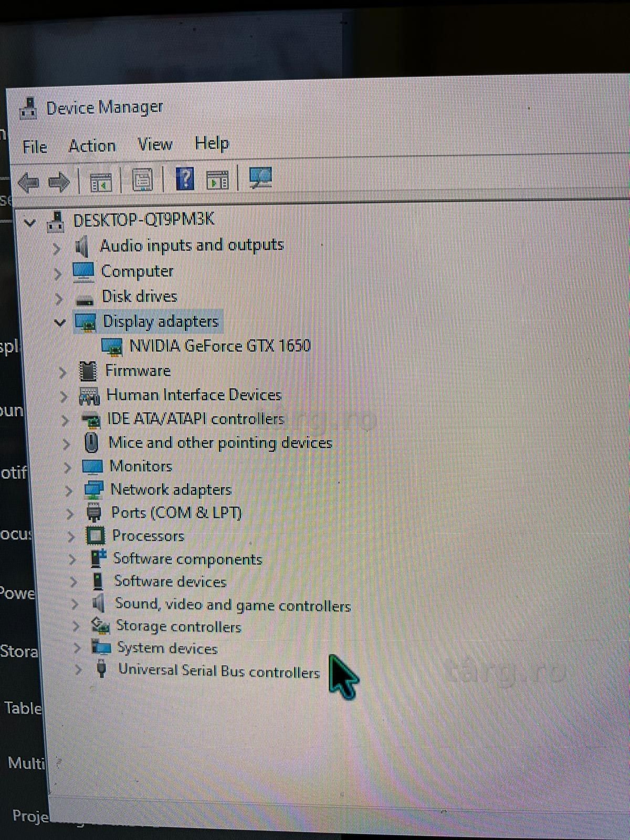Viewport: 630px width, 840px height.
Task: Expand Mice and other pointing devices
Action: click(66, 444)
